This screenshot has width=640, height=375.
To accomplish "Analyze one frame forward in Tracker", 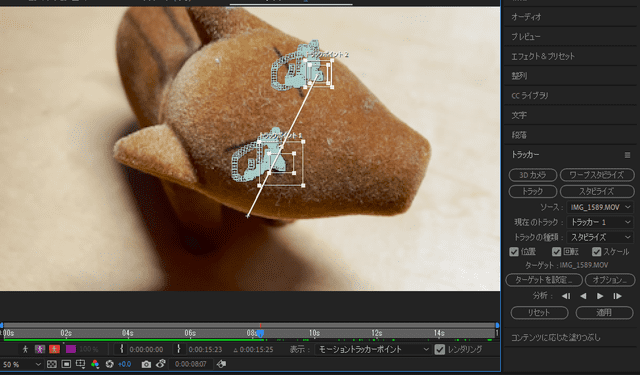I will 617,296.
